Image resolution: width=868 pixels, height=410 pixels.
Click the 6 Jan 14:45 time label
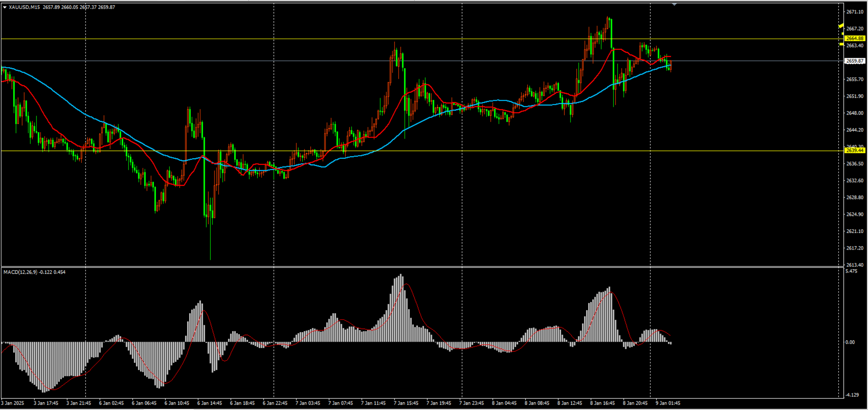tap(210, 403)
